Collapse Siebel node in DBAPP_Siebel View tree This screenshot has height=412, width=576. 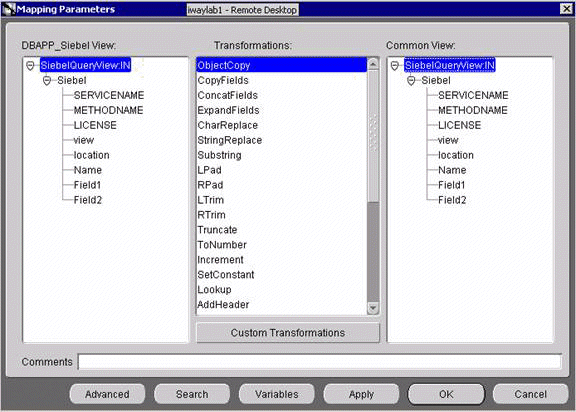[47, 80]
